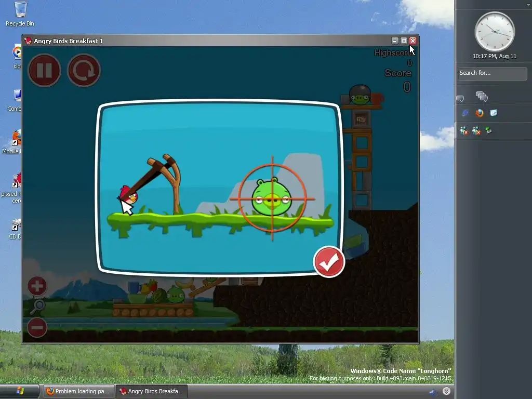
Task: Switch to the "Problem loading pa..." taskbar window
Action: [x=79, y=391]
